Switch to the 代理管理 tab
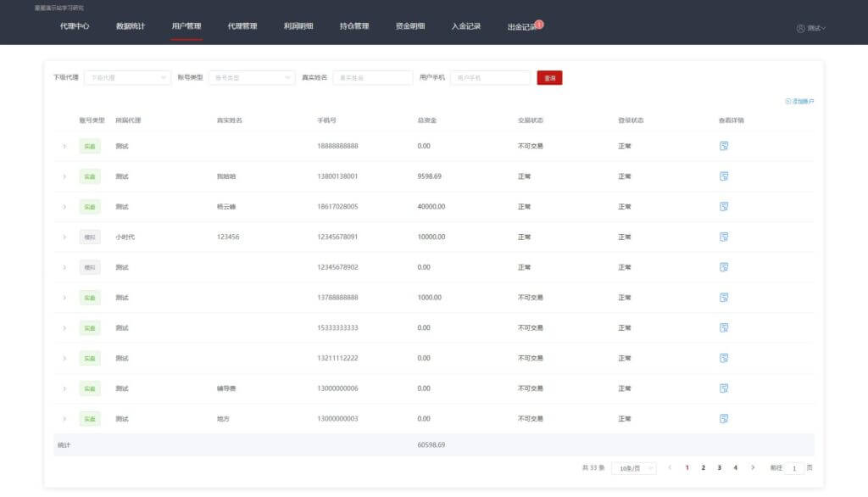868x497 pixels. coord(242,26)
